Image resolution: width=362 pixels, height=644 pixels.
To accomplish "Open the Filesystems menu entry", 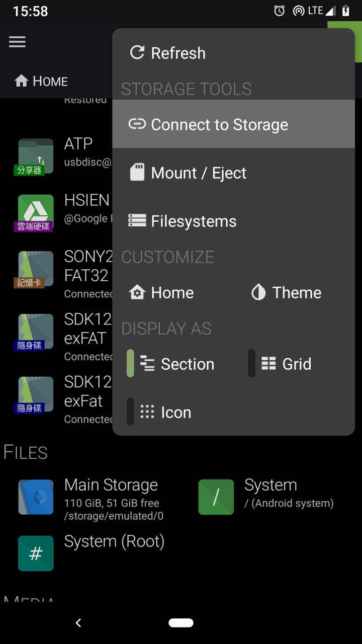I will [194, 221].
